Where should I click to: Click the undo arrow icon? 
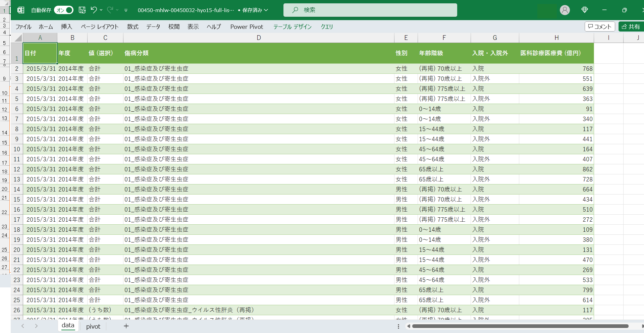point(94,10)
